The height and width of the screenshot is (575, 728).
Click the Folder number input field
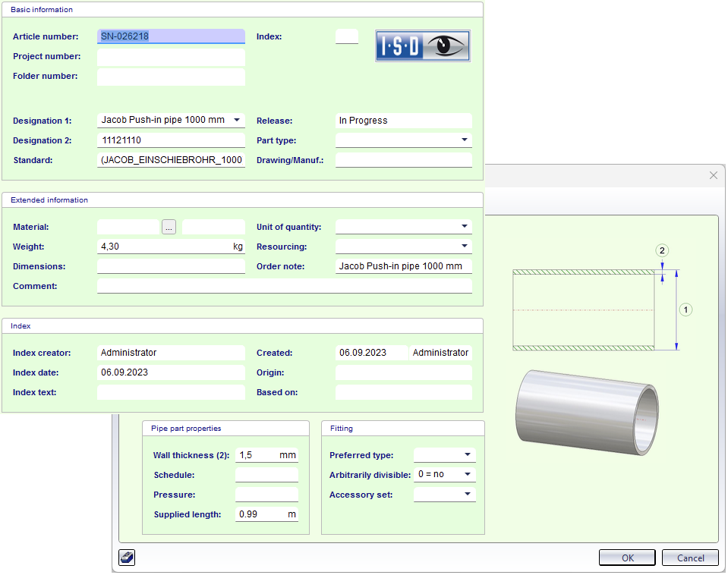point(171,77)
